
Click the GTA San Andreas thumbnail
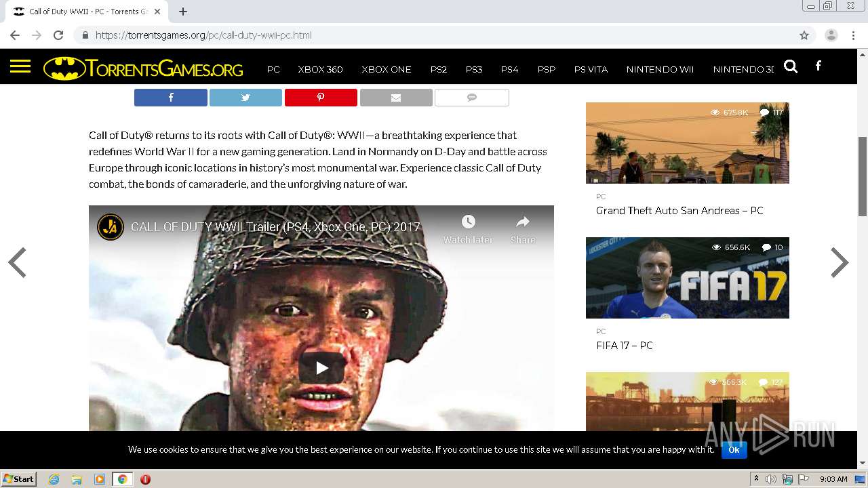point(688,142)
